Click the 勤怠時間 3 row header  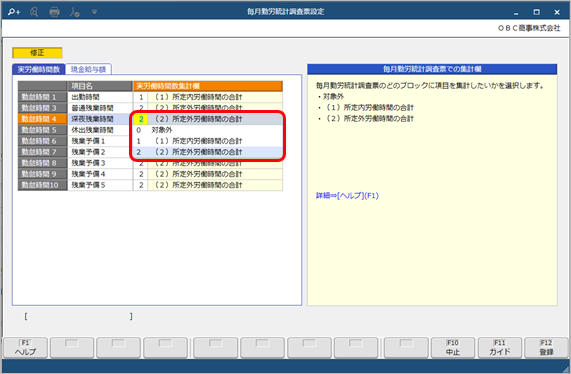coord(42,108)
